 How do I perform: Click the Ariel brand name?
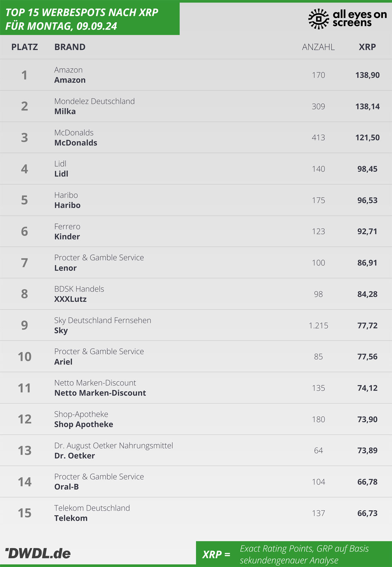[x=63, y=362]
